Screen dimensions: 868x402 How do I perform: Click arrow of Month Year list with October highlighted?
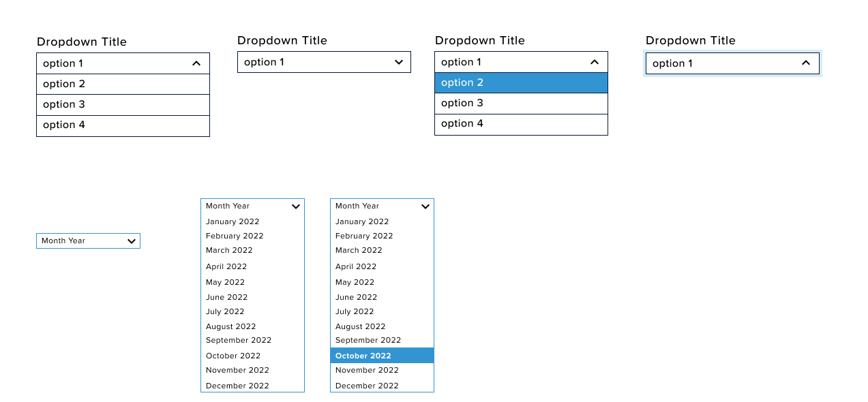[x=425, y=206]
